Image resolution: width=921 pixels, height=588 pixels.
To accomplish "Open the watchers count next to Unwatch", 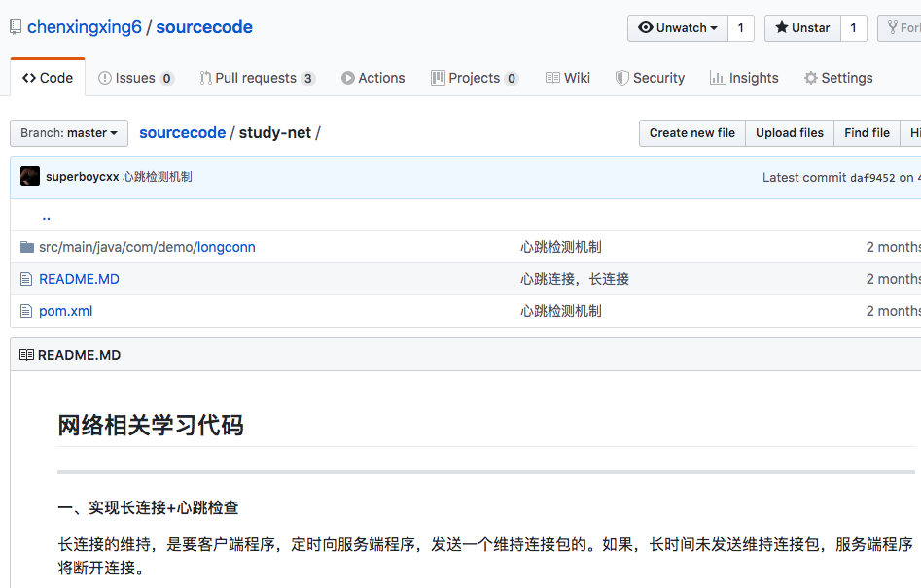I will 741,28.
